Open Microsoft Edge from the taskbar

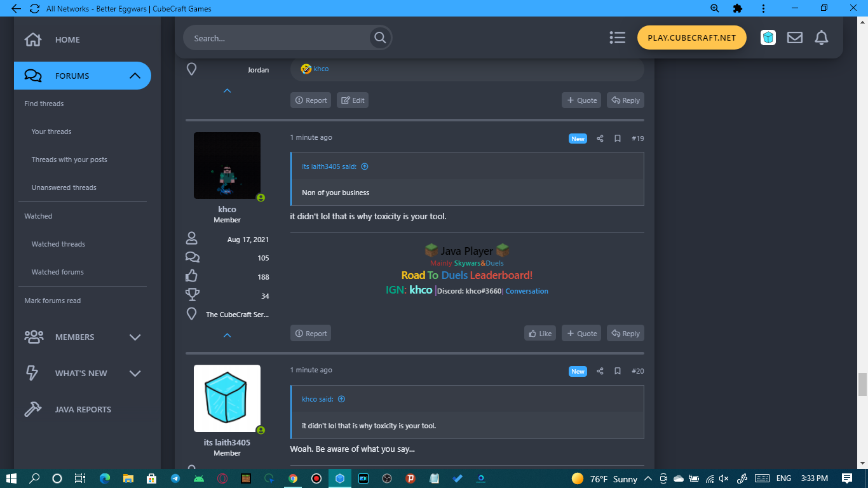click(105, 478)
